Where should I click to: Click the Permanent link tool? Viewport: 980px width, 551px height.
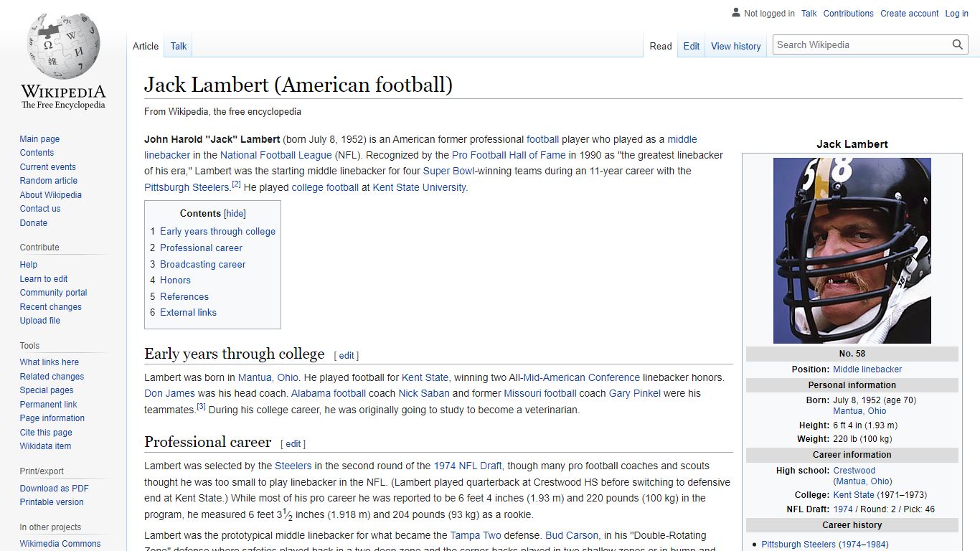(48, 405)
